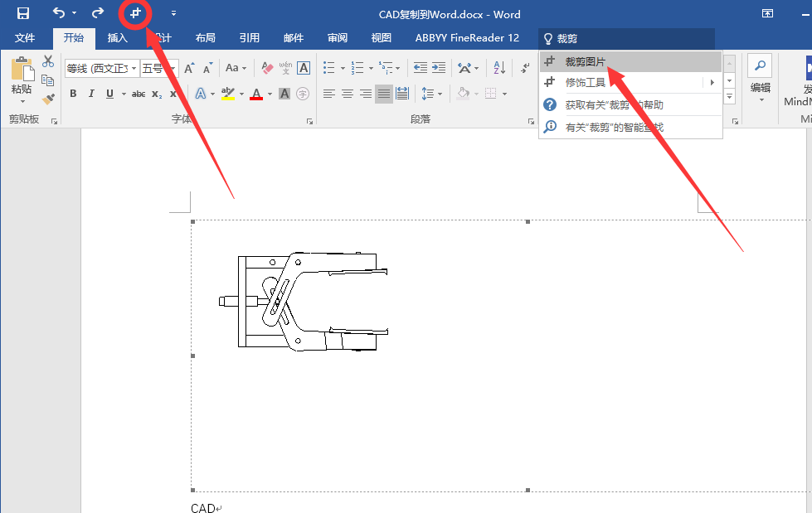Viewport: 812px width, 513px height.
Task: Open the font color dropdown arrow
Action: pos(270,94)
